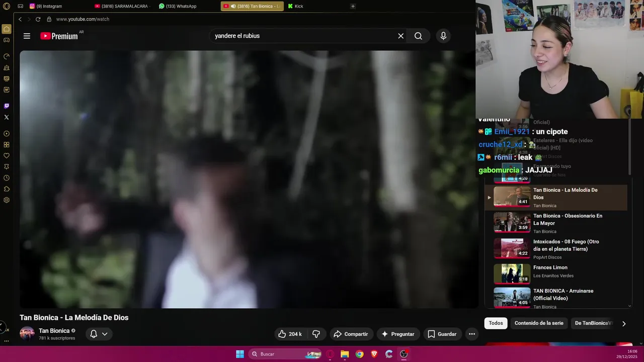Screen dimensions: 644x362
Task: Click the magnifier search button
Action: click(418, 36)
